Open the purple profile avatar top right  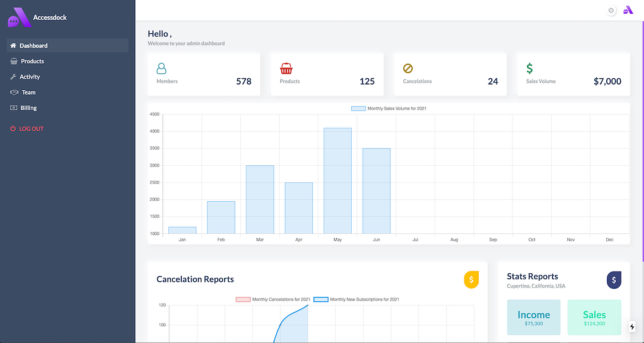click(x=628, y=10)
